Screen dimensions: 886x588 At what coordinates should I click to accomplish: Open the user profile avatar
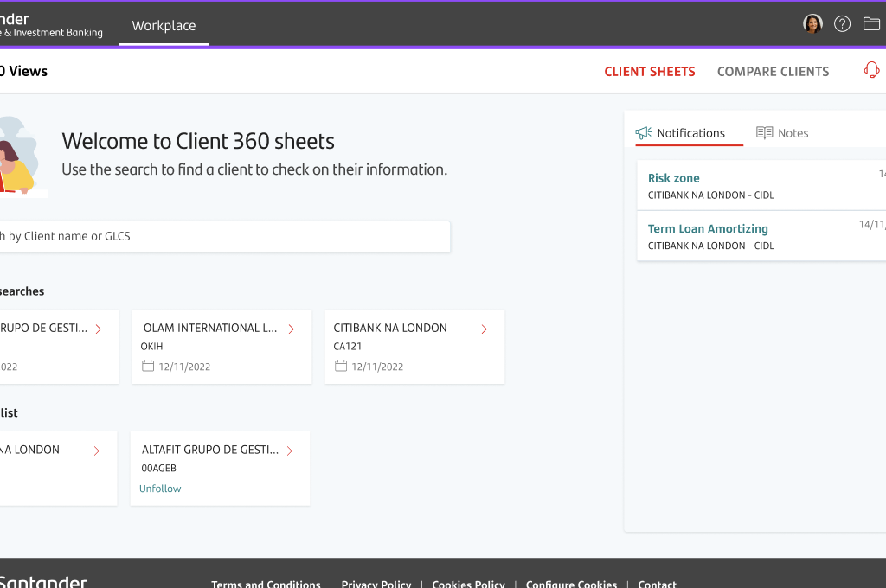coord(812,23)
